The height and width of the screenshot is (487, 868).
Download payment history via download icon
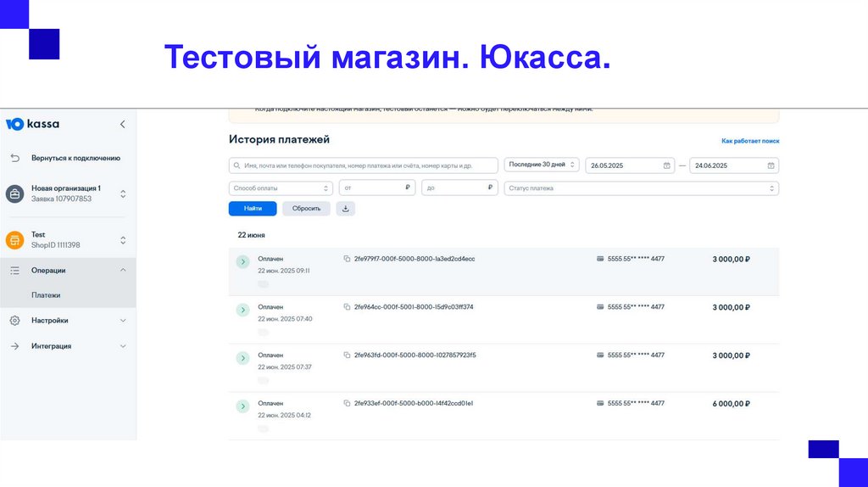coord(346,209)
